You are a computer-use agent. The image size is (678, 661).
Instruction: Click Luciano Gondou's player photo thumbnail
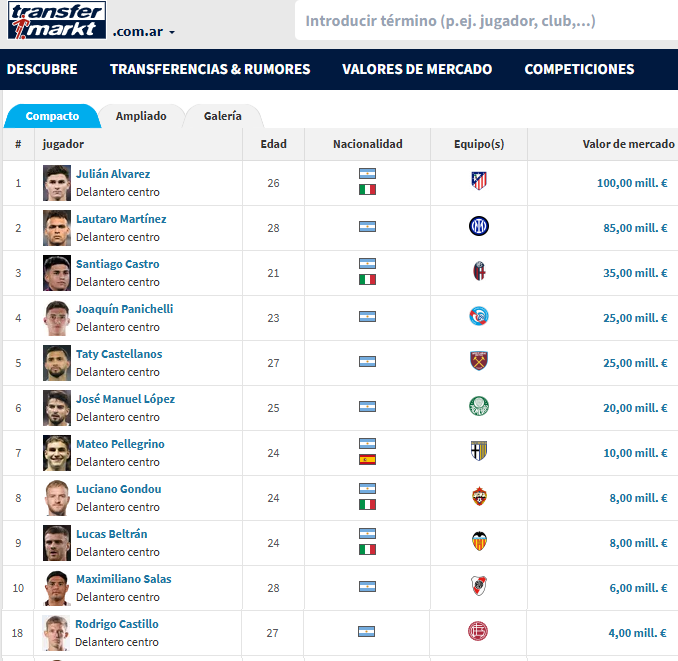pyautogui.click(x=57, y=497)
